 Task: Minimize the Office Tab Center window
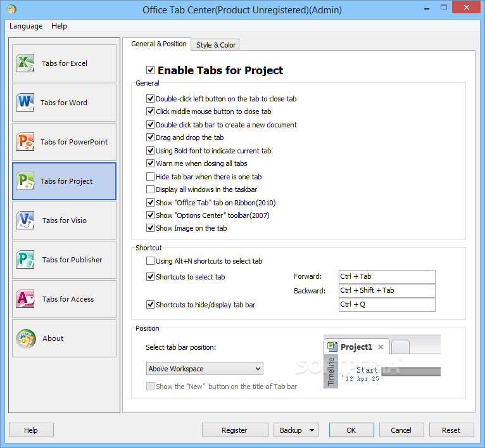(427, 8)
